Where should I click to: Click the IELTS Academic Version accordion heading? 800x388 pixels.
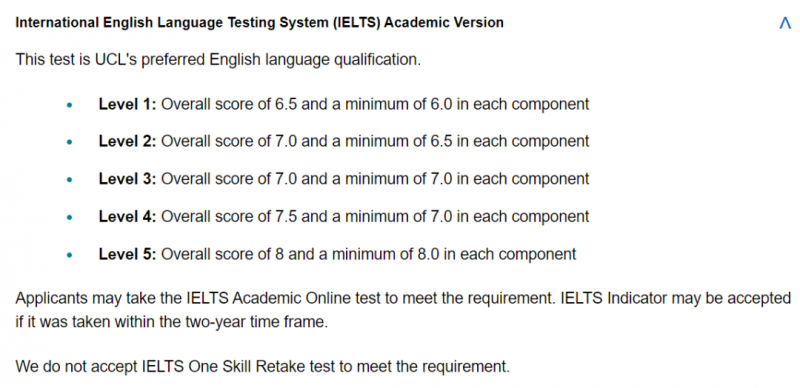point(259,23)
